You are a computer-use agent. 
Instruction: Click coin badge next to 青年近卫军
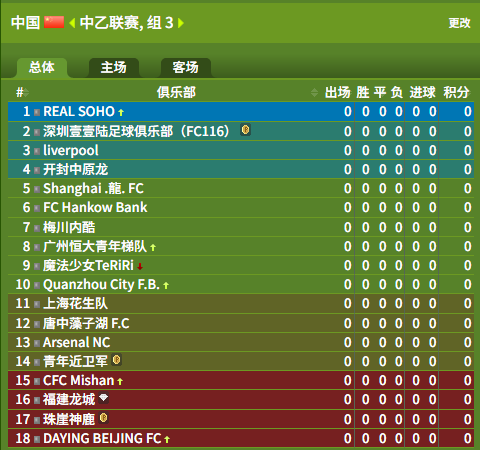coord(116,360)
